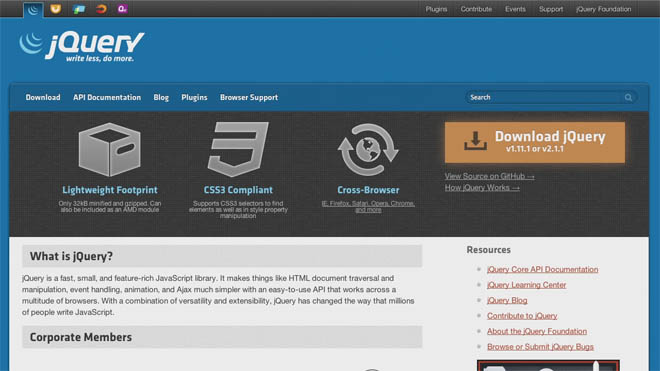
Task: Click the Lightweight Footprint box icon
Action: (110, 149)
